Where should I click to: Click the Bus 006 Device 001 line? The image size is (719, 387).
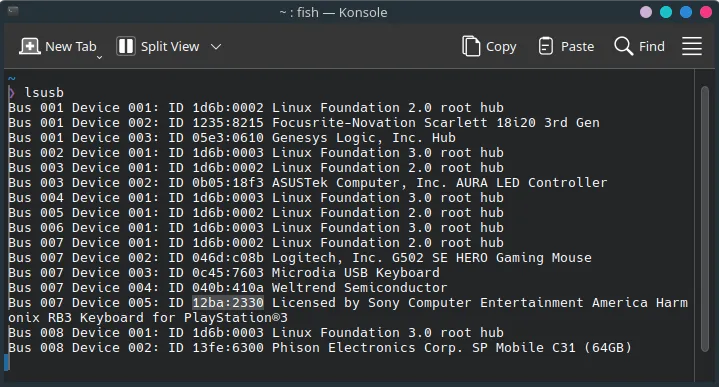click(x=256, y=228)
